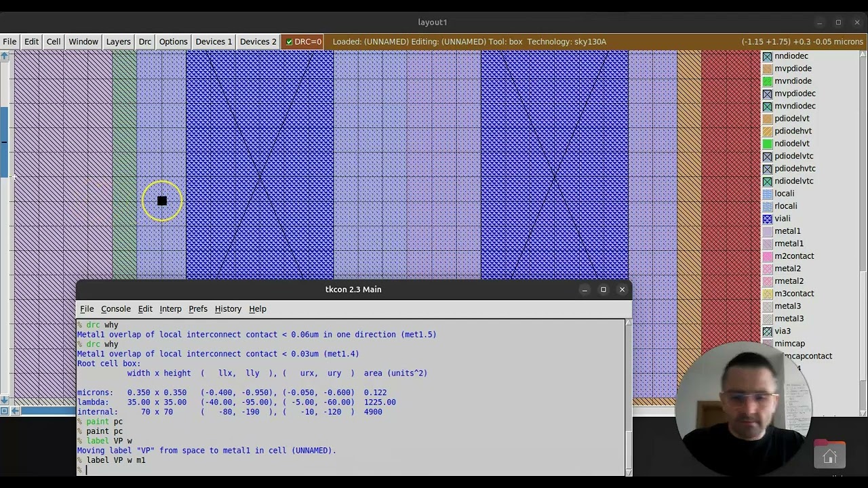This screenshot has height=488, width=868.
Task: Choose the rmetal2 layer swatch
Action: pos(768,281)
